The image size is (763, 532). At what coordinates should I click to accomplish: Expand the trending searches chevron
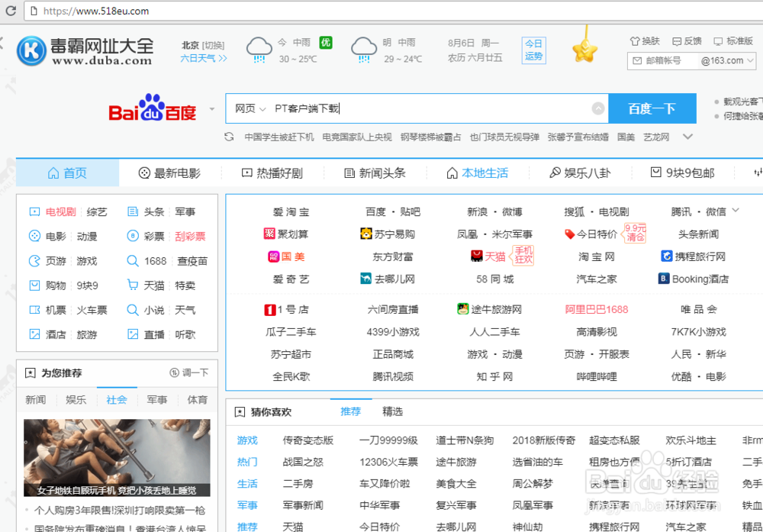pyautogui.click(x=686, y=136)
